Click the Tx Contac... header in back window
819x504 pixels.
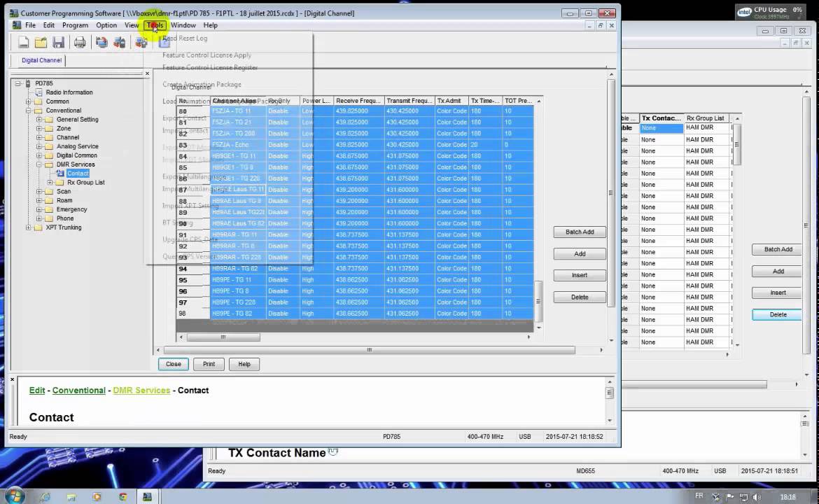pos(661,118)
